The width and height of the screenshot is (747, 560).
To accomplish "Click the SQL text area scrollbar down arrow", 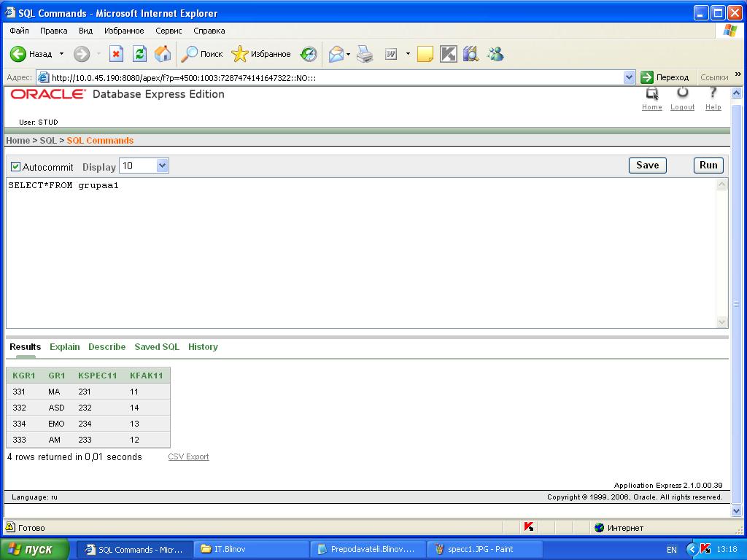I will [x=722, y=322].
